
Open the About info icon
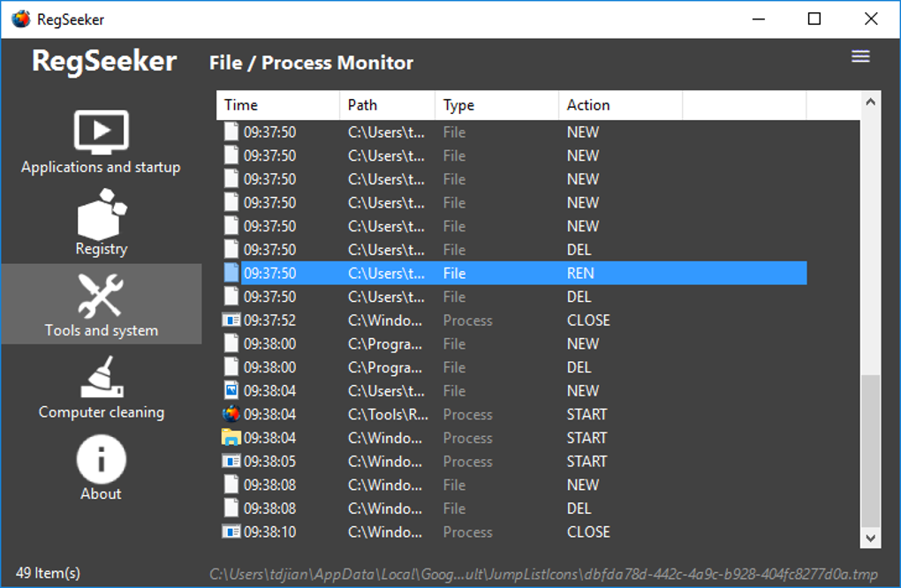[x=101, y=459]
